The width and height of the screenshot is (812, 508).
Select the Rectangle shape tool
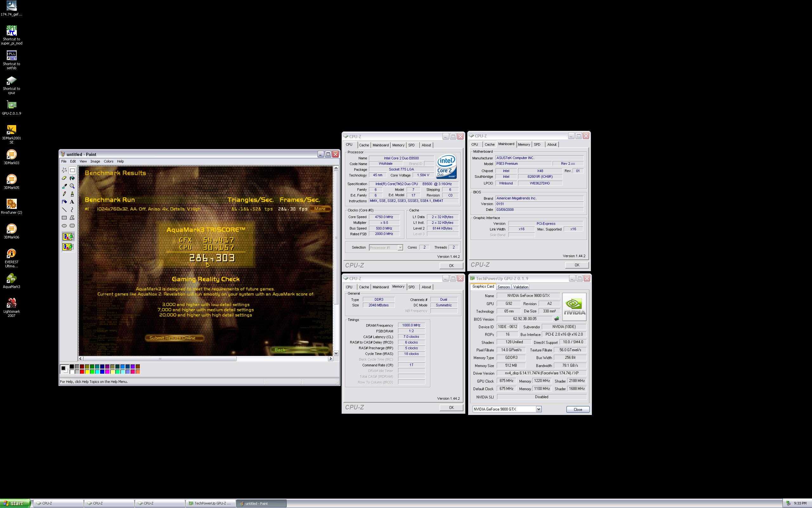(64, 218)
